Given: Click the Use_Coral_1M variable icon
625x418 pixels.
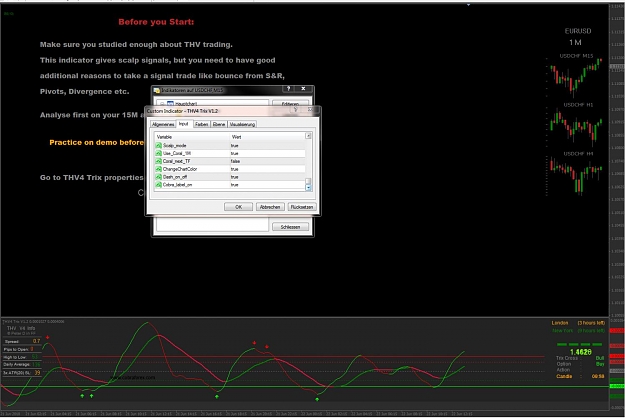Looking at the screenshot, I should [158, 153].
